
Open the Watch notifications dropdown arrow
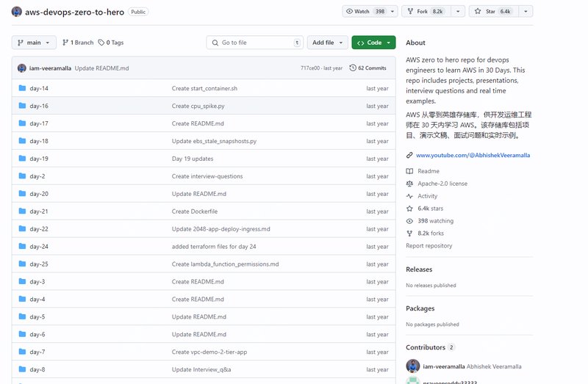pyautogui.click(x=390, y=12)
